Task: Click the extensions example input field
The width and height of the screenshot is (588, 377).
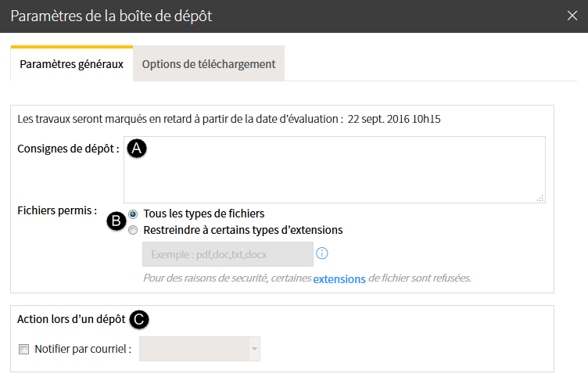Action: pyautogui.click(x=228, y=254)
